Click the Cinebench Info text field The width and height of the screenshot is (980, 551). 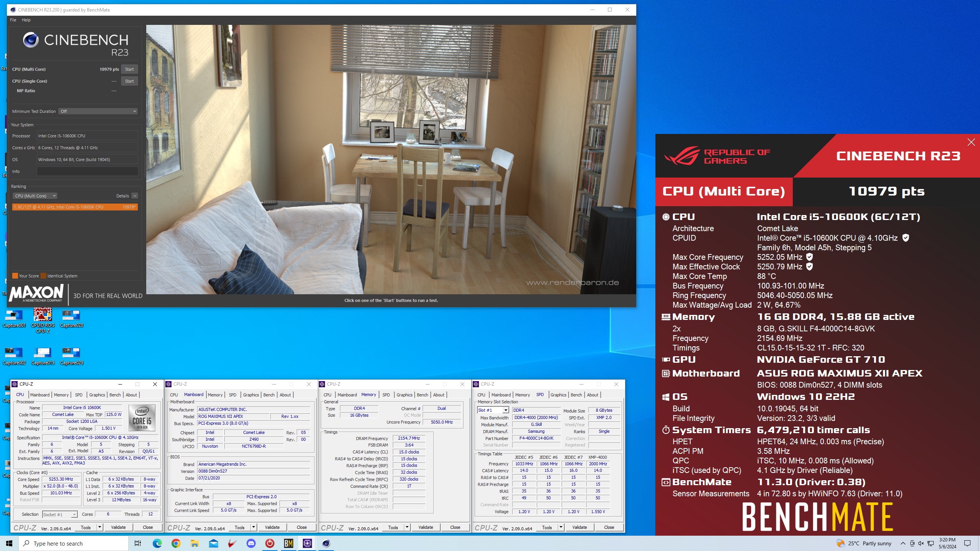click(x=87, y=171)
